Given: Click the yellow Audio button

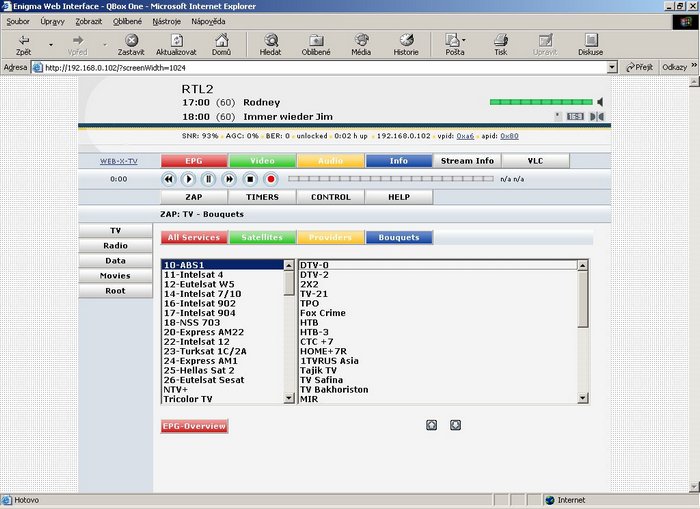Looking at the screenshot, I should pos(331,161).
